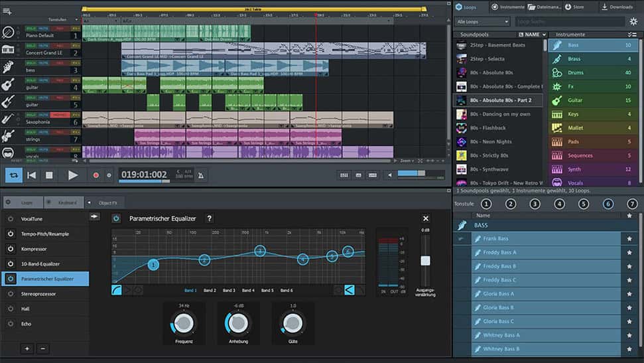Viewport: 644px width, 363px height.
Task: Select Band 3 label in equalizer
Action: click(x=229, y=290)
